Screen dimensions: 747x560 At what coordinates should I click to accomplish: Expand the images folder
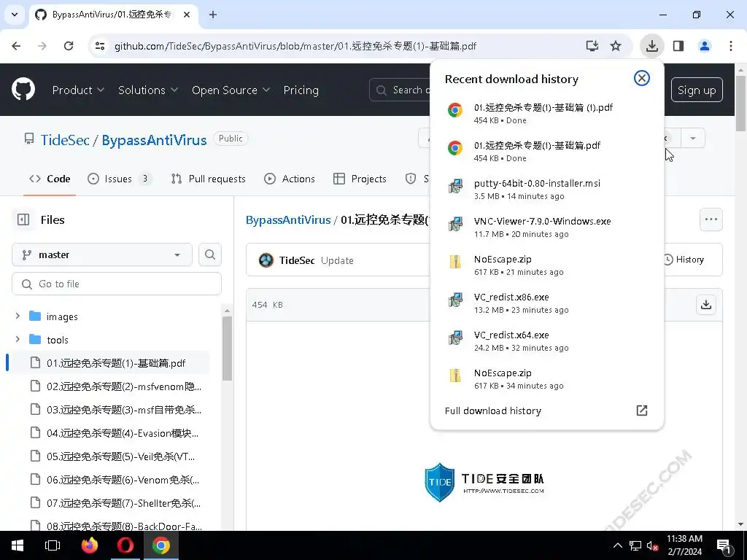[x=18, y=316]
